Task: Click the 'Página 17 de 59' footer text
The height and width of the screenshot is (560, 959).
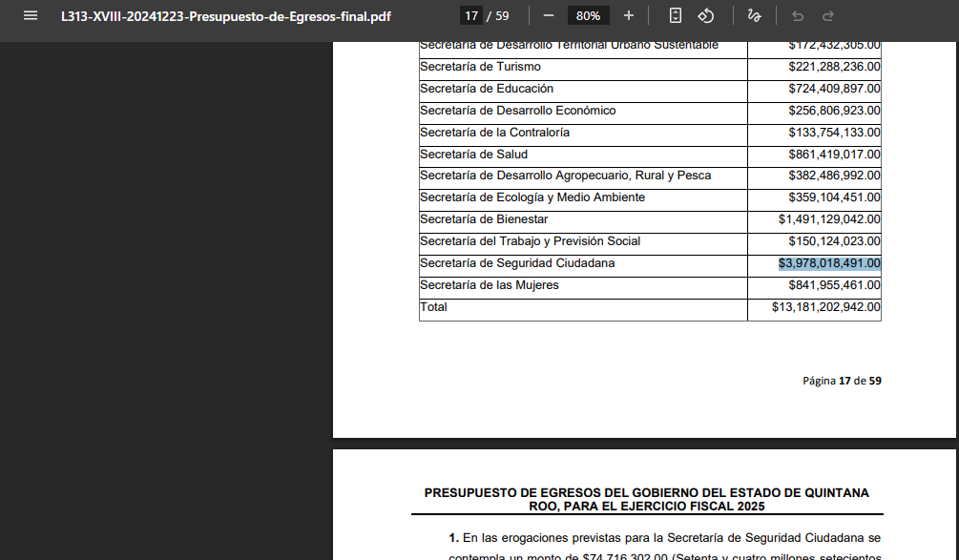Action: (x=842, y=381)
